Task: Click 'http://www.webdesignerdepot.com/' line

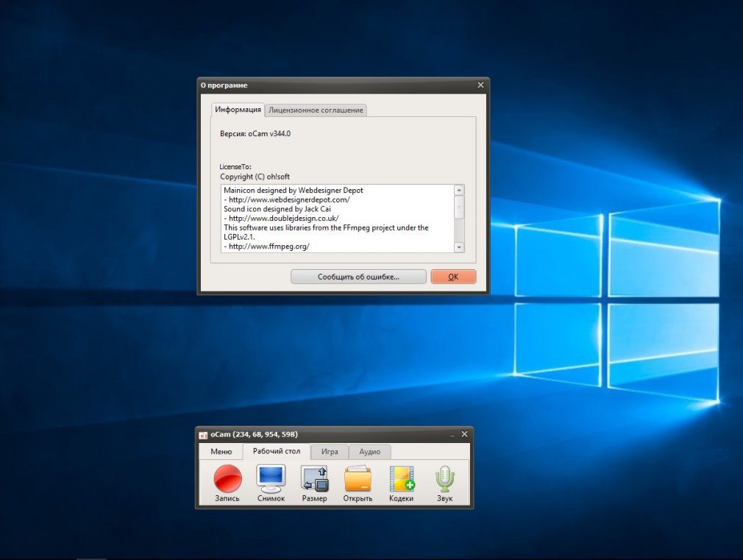Action: pos(287,199)
